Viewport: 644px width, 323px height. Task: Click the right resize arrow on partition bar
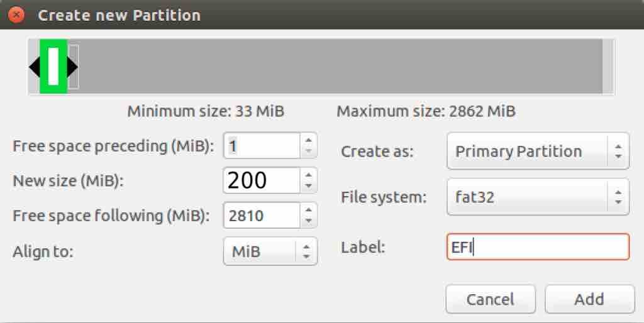(x=72, y=67)
